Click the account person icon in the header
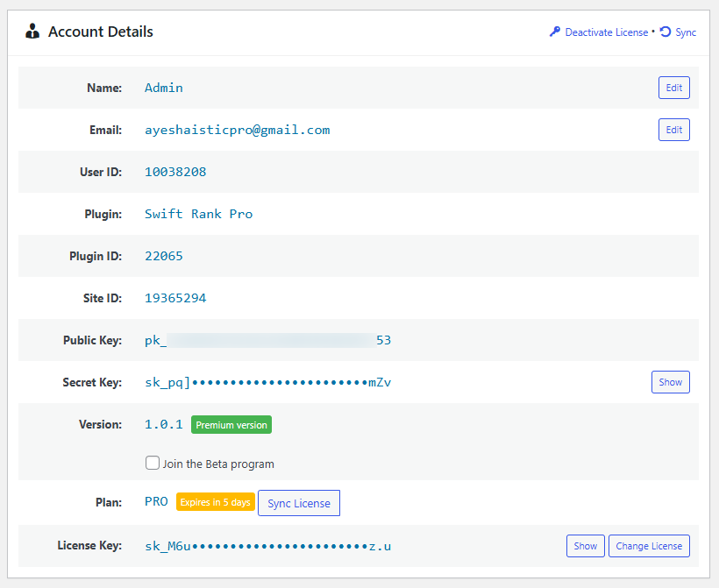 point(32,31)
